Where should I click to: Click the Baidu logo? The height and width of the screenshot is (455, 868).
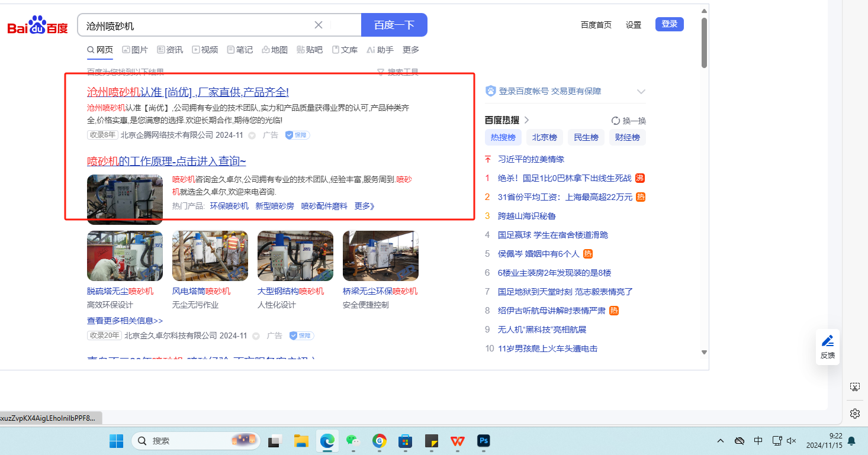pyautogui.click(x=37, y=25)
